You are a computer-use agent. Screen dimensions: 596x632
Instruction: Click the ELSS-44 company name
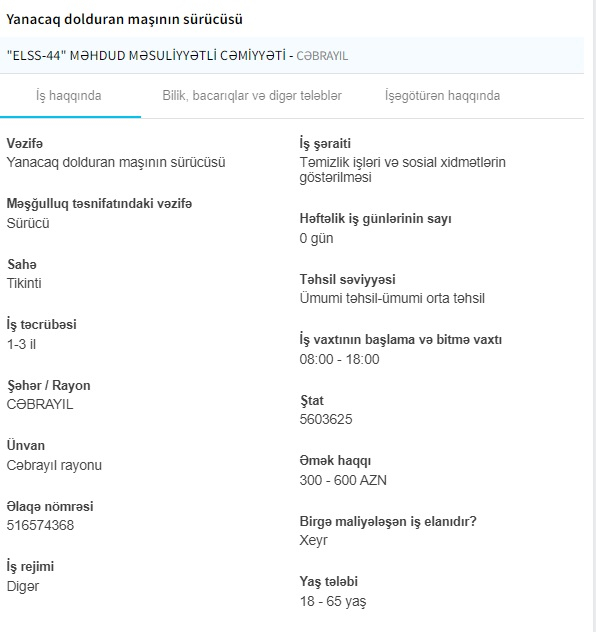tap(147, 56)
